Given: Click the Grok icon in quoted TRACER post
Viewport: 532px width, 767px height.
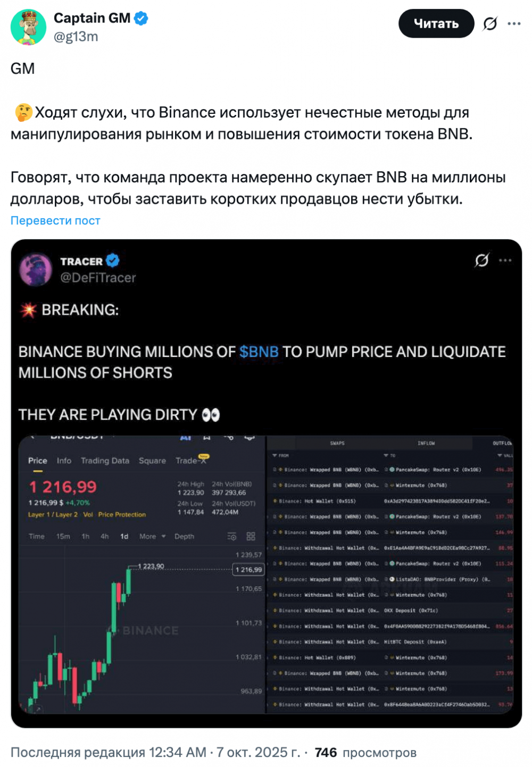Looking at the screenshot, I should tap(482, 260).
